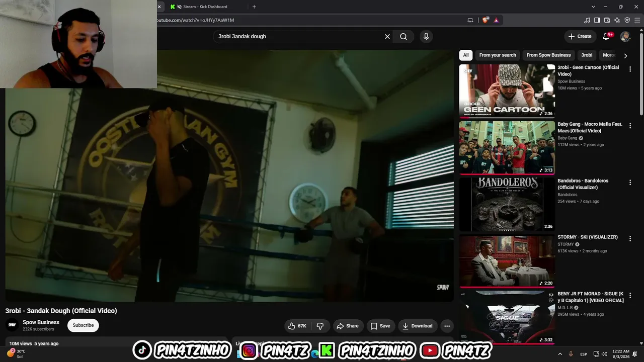Open the Baby Gang - Mocro Mafia thumbnail
This screenshot has height=362, width=644.
tap(507, 148)
